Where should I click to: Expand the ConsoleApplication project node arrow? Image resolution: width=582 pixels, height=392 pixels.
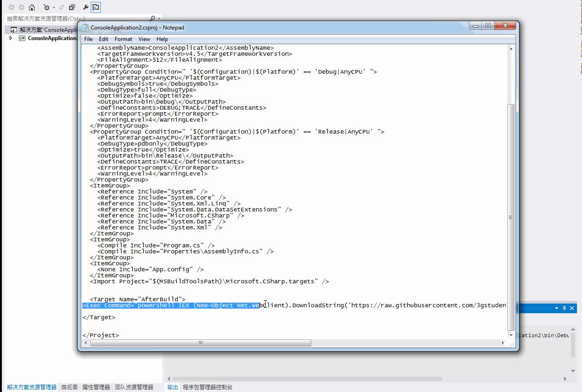pyautogui.click(x=11, y=38)
